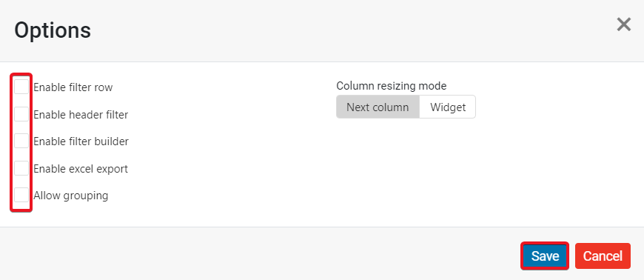Close the Options dialog with the X icon
The image size is (644, 280).
[623, 24]
